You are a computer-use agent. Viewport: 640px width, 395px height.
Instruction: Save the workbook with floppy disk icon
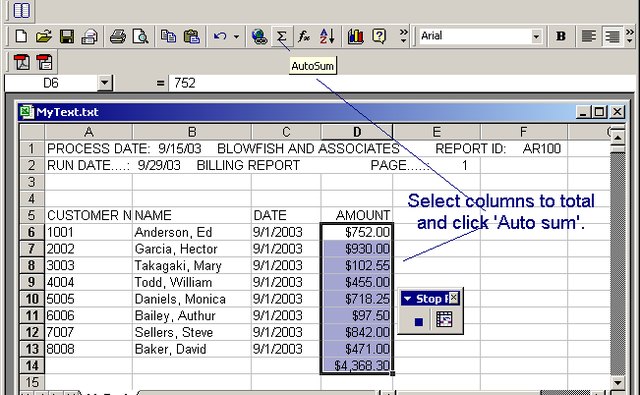click(x=67, y=37)
